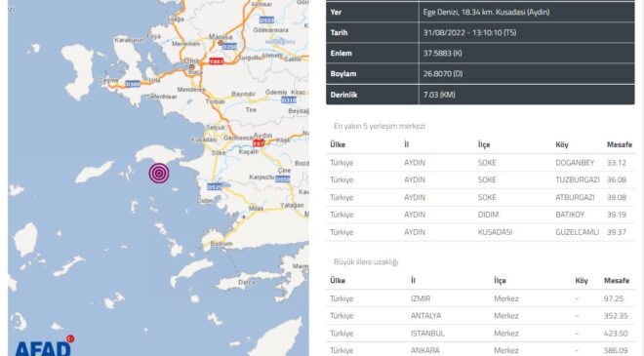Click the İlçe header in big cities table
The height and width of the screenshot is (356, 644).
pyautogui.click(x=500, y=281)
